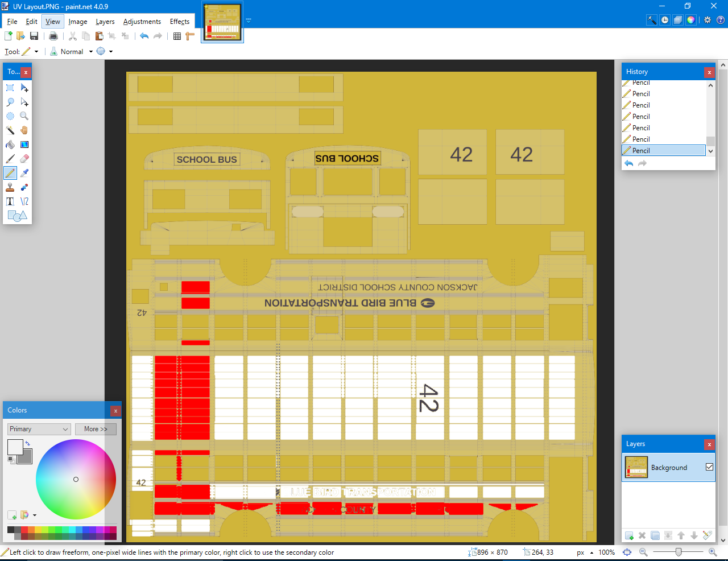
Task: Click the Paste clipboard toolbar icon
Action: tap(99, 36)
